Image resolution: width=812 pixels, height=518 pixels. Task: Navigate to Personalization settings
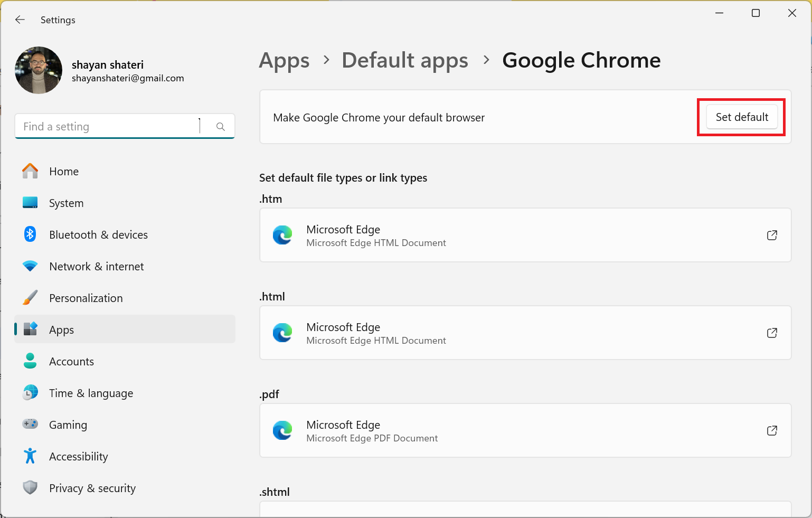click(125, 298)
